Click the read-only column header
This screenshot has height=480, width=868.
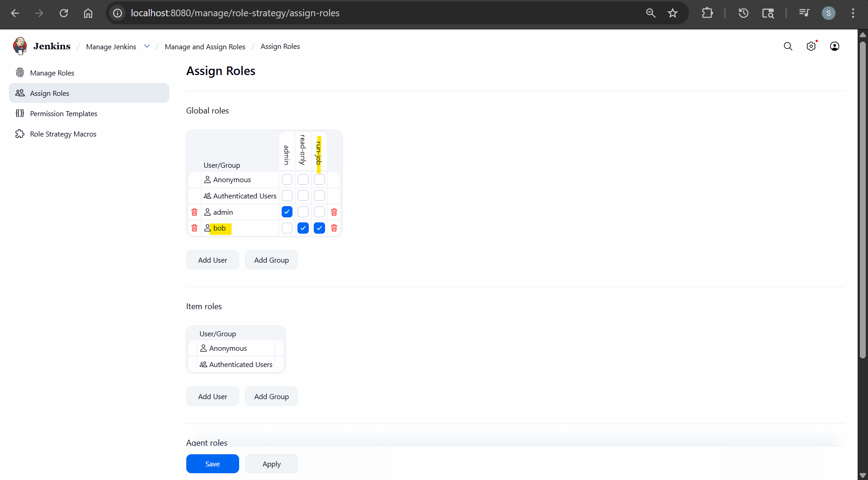click(x=303, y=150)
